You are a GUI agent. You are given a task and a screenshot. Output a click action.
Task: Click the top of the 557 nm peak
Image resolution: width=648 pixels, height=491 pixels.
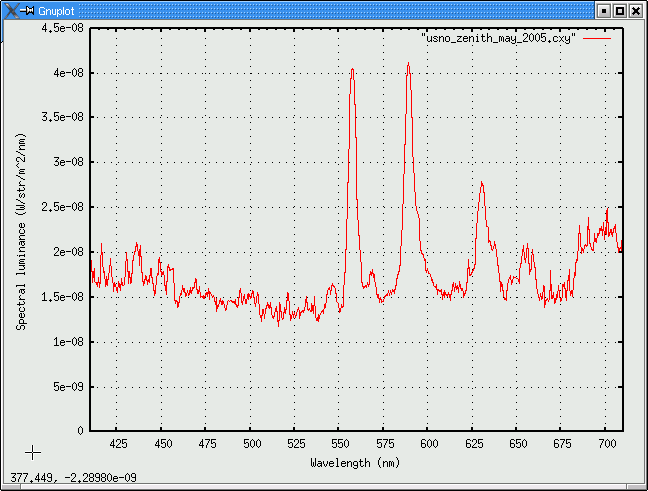click(352, 70)
